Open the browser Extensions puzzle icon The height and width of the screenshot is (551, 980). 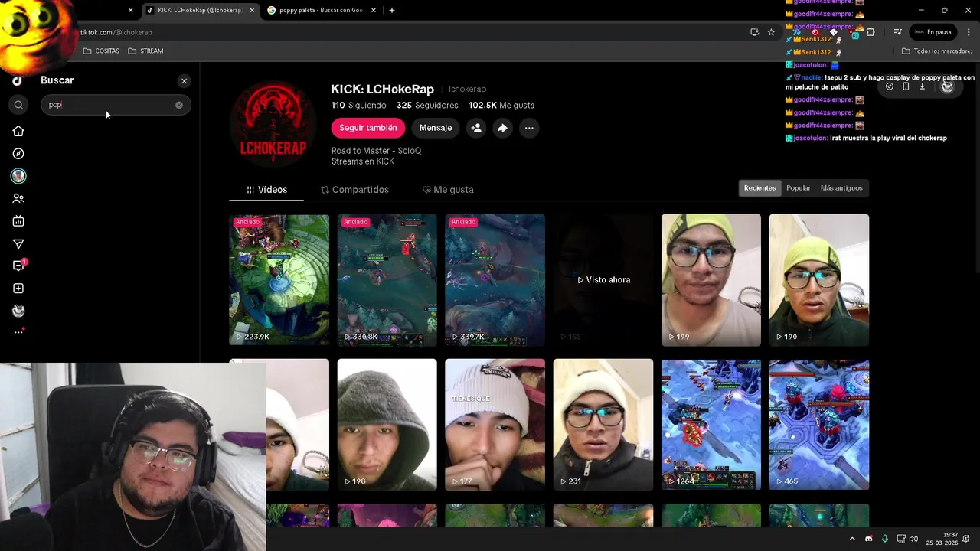click(871, 32)
